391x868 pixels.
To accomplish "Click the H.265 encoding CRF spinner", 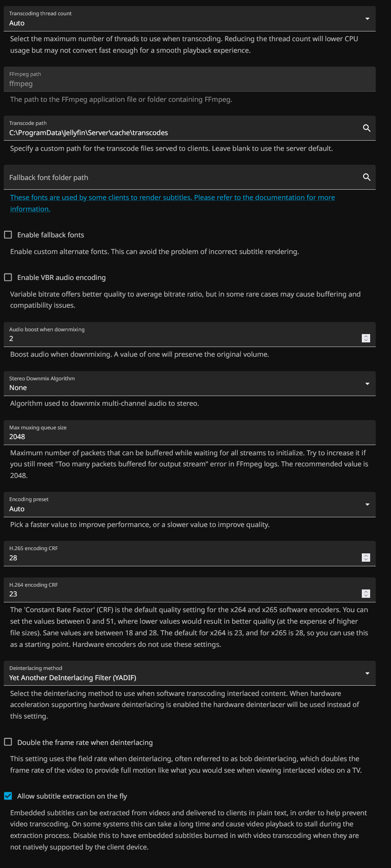I will click(366, 558).
